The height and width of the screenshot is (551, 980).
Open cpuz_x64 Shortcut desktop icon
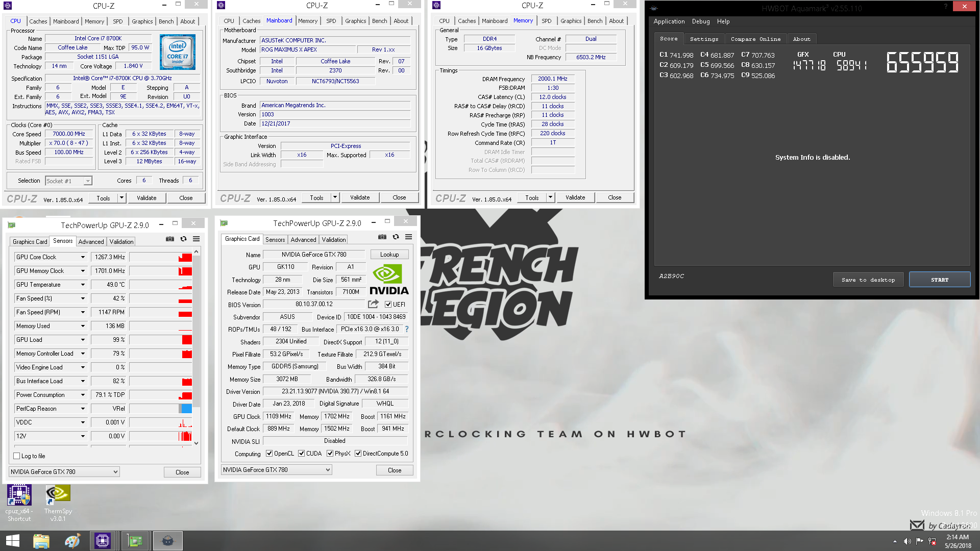pyautogui.click(x=19, y=503)
